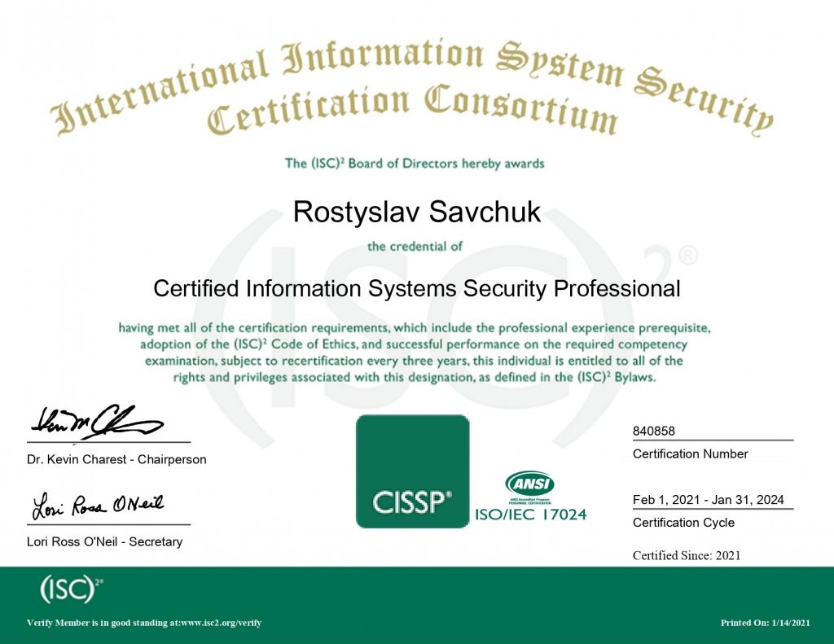Click Lori Ross O'Neil's handwritten signature
Image resolution: width=834 pixels, height=644 pixels.
[98, 506]
